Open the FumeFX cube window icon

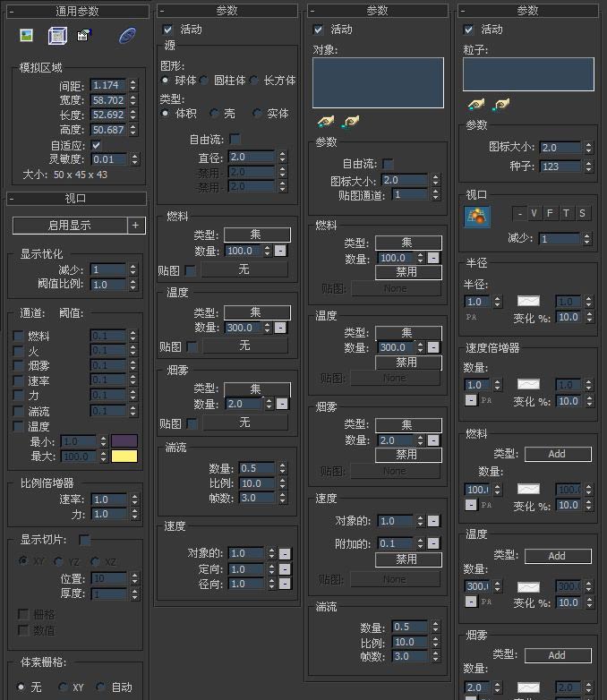click(57, 36)
